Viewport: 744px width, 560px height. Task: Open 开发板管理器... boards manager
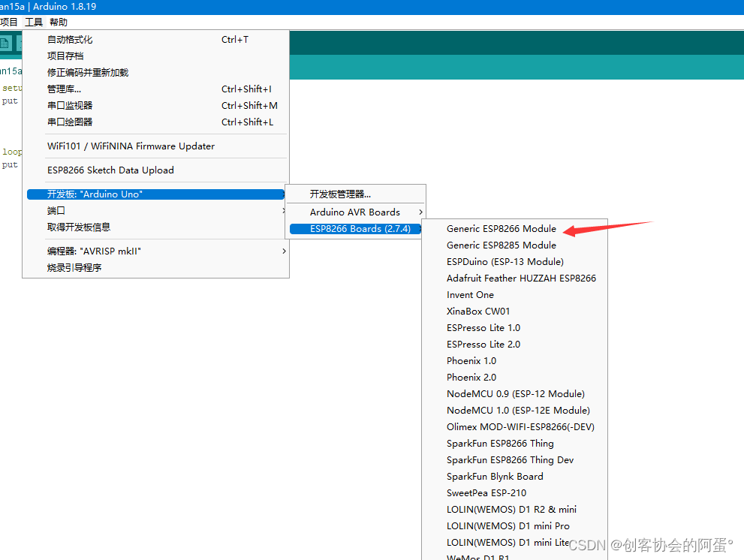(355, 194)
